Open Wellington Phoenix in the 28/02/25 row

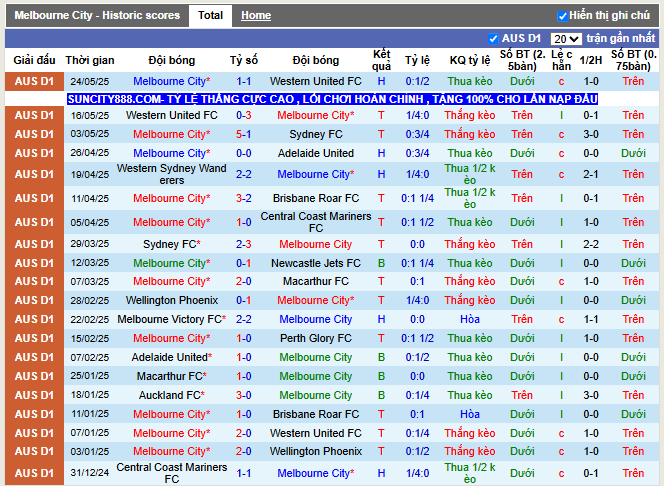172,300
